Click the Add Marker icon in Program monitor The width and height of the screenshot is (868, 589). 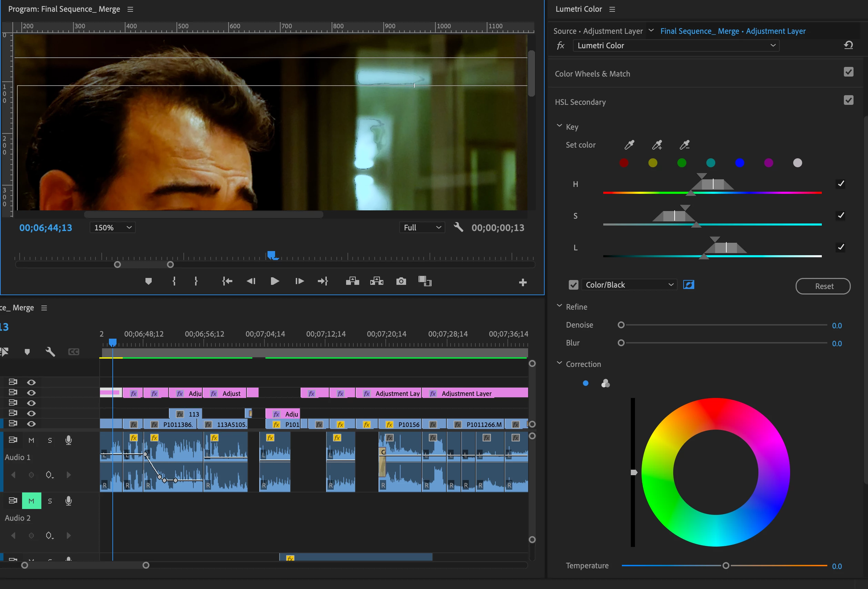click(148, 281)
